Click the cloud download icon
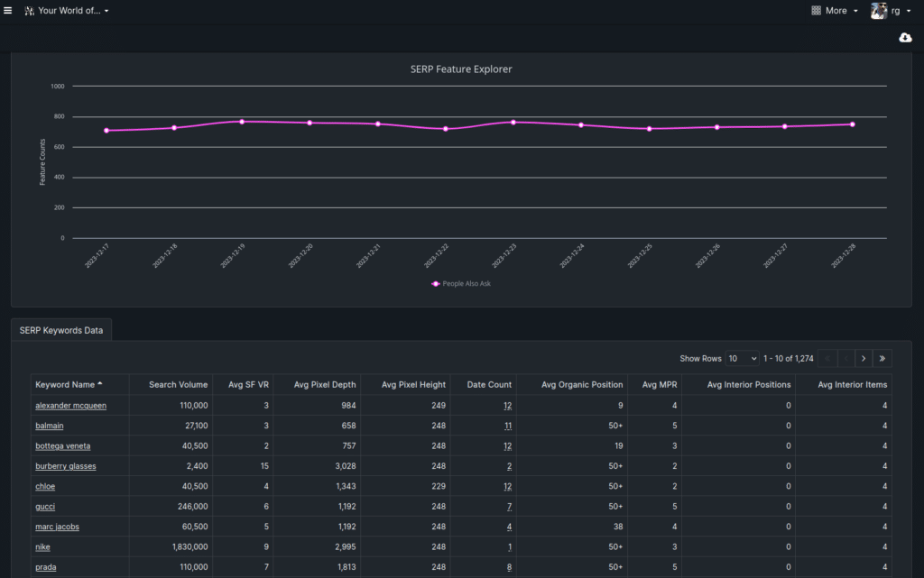The height and width of the screenshot is (578, 924). click(905, 38)
